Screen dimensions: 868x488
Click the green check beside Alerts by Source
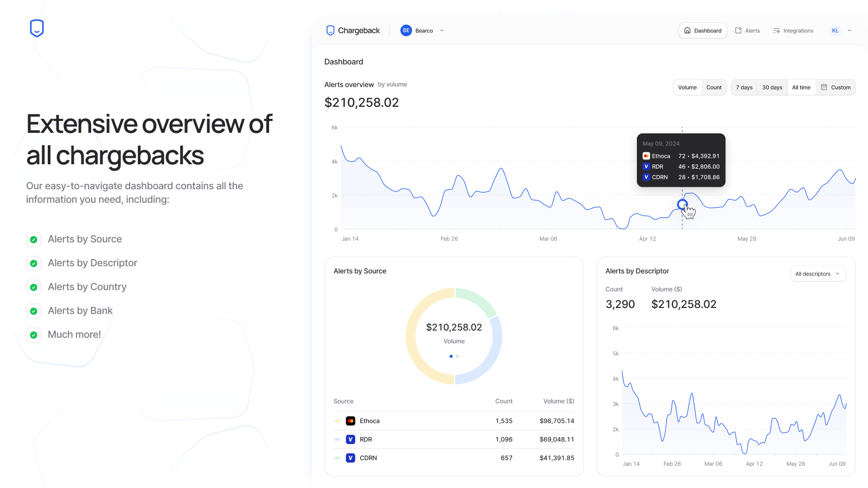pos(34,240)
